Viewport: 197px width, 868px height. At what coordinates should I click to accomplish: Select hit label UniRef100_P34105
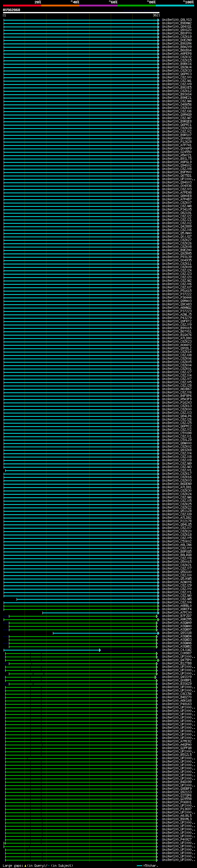pyautogui.click(x=177, y=210)
